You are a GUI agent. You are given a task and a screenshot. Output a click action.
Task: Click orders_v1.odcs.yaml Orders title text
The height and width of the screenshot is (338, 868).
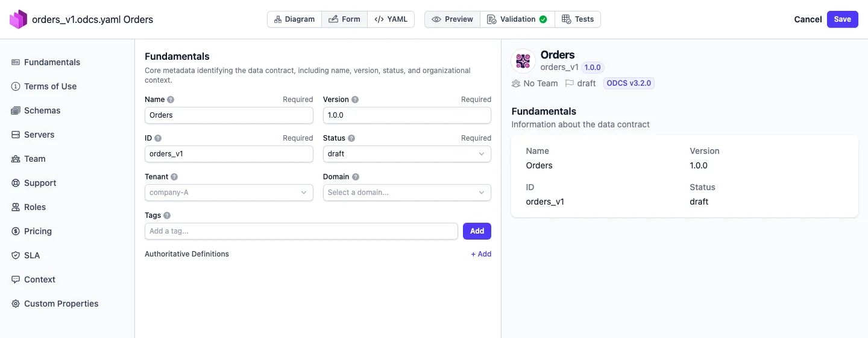pyautogui.click(x=92, y=19)
